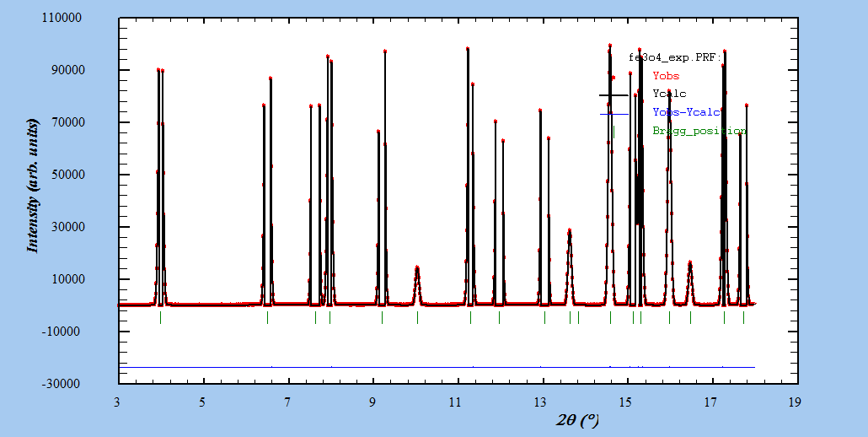Viewport: 868px width, 437px height.
Task: Click the -30000 y-axis label
Action: [x=62, y=384]
